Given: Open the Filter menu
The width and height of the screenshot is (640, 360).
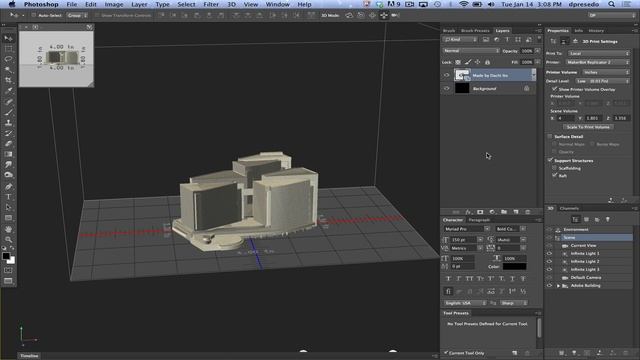Looking at the screenshot, I should click(x=211, y=4).
